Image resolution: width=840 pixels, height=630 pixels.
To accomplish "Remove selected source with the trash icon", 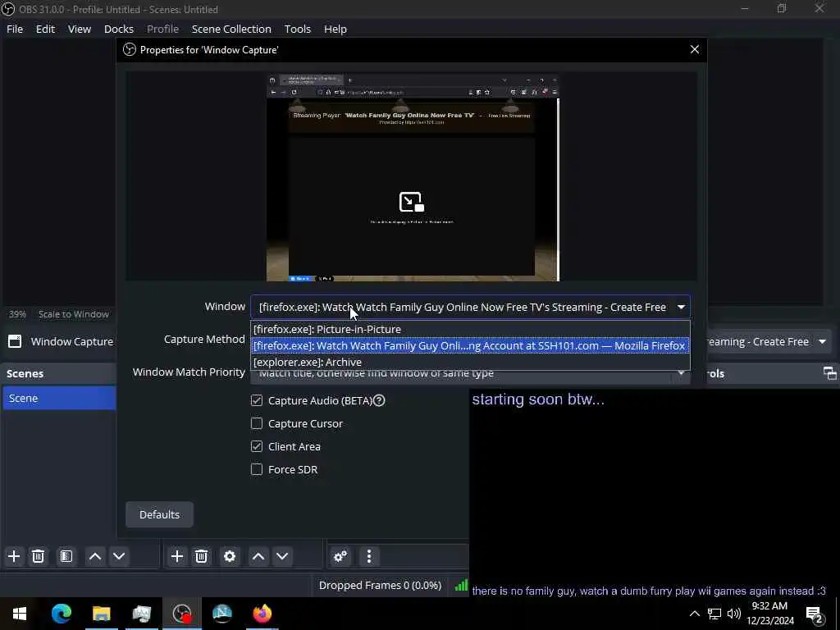I will click(x=202, y=556).
